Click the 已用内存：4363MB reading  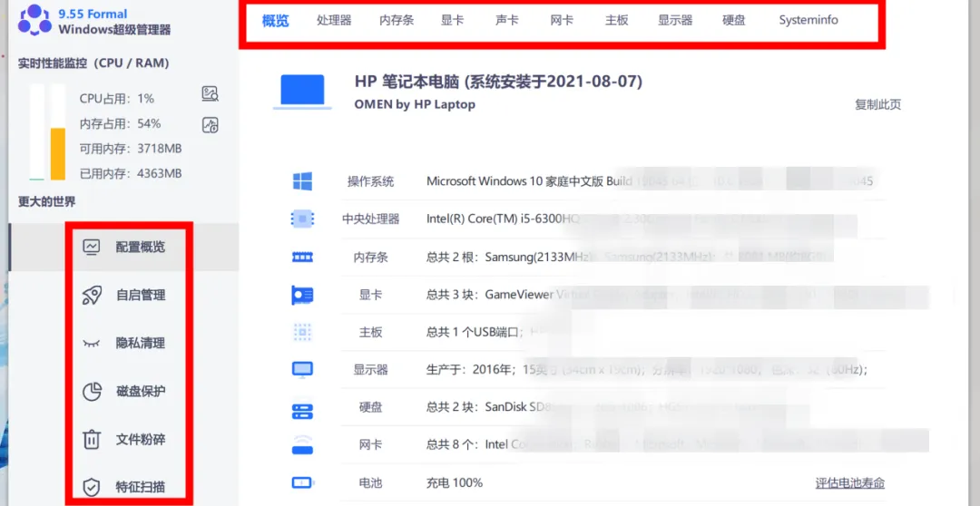coord(131,174)
